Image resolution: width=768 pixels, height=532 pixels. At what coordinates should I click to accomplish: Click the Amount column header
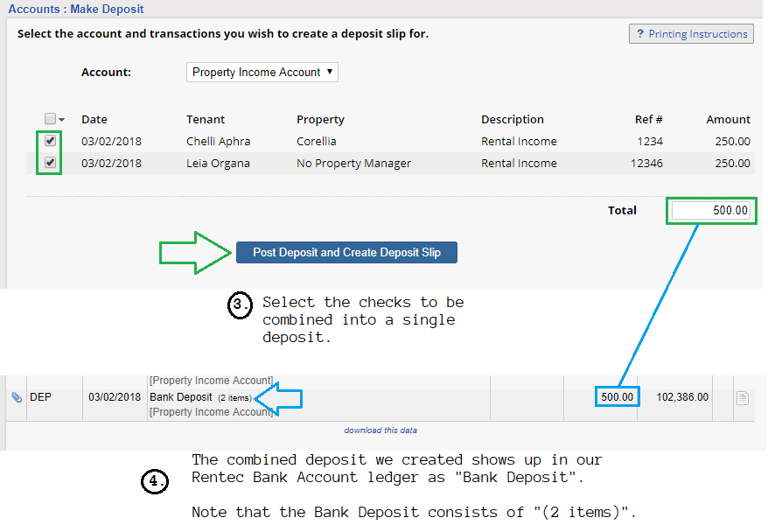click(x=728, y=119)
